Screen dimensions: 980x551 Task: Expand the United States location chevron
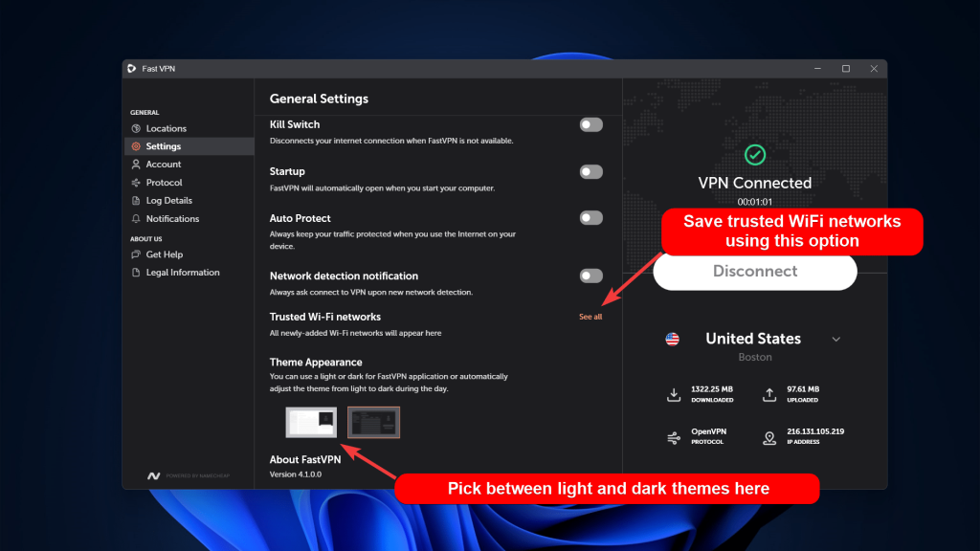click(x=835, y=339)
